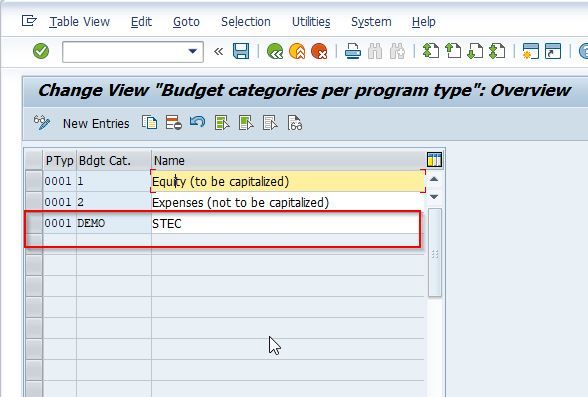Screen dimensions: 588x397
Task: Open the Table View menu
Action: pos(80,22)
